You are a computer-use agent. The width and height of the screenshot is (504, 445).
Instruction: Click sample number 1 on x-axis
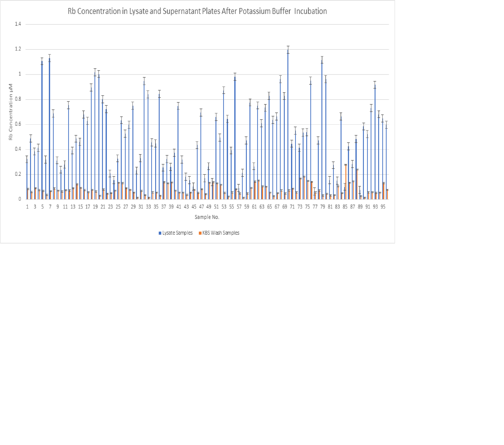tap(27, 207)
